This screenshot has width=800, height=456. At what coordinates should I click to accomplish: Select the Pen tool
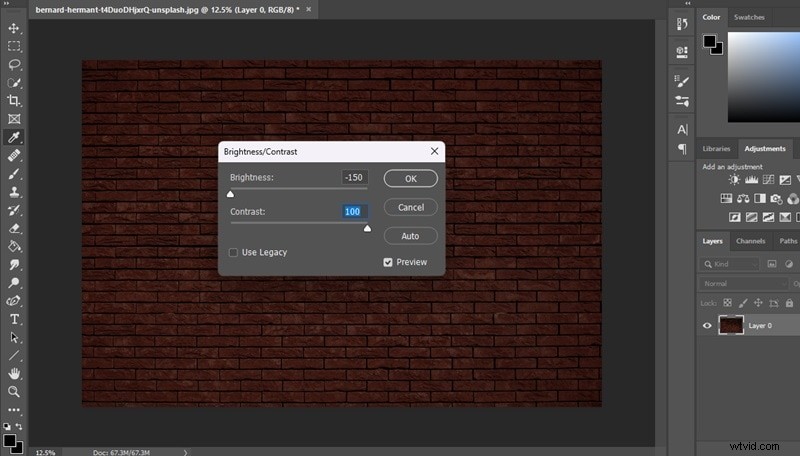pos(14,301)
